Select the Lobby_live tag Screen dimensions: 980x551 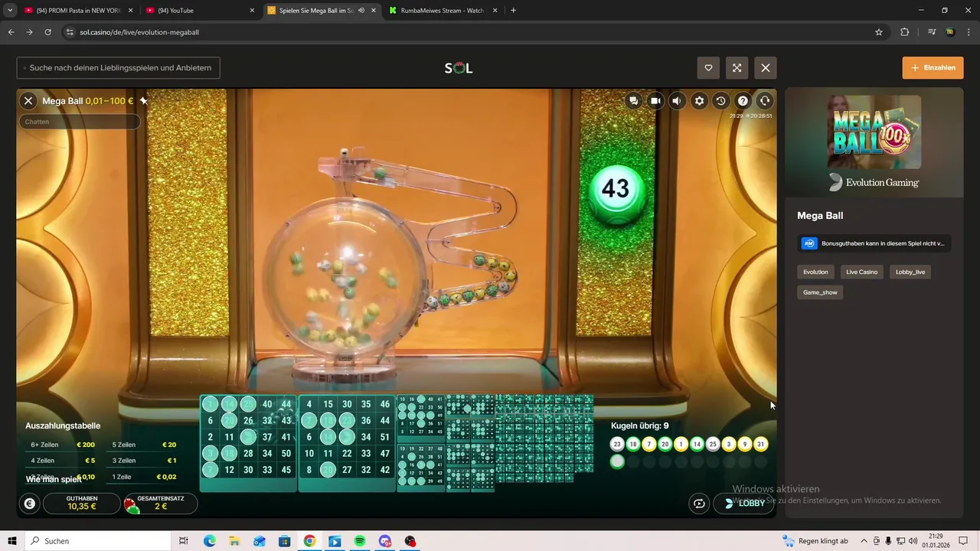pyautogui.click(x=910, y=272)
